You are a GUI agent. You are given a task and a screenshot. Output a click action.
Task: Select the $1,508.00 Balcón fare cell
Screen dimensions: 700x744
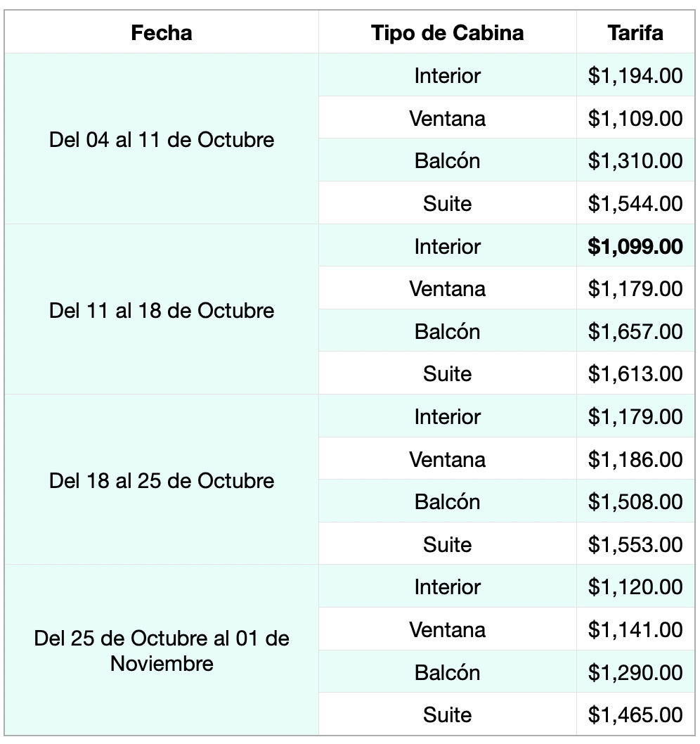[635, 501]
